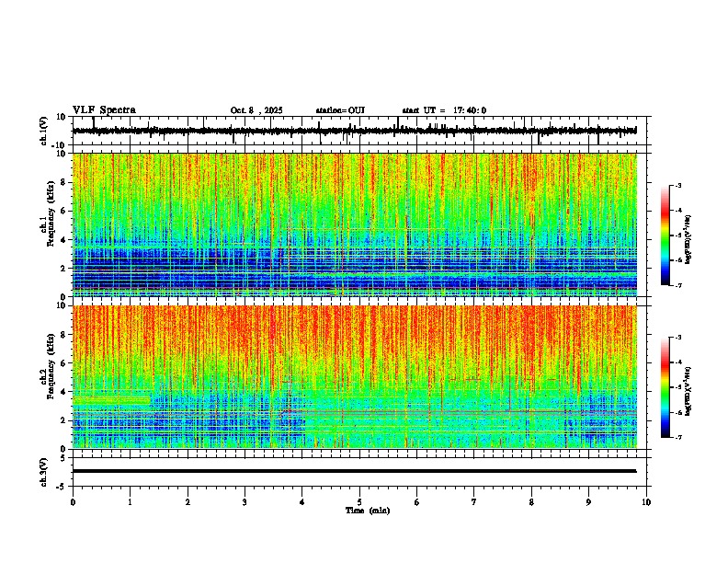Click time axis tick label '0'
728x563 pixels.
73,502
